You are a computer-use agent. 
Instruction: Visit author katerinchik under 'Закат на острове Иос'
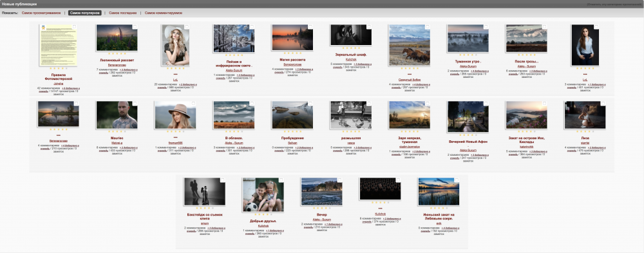click(x=527, y=147)
